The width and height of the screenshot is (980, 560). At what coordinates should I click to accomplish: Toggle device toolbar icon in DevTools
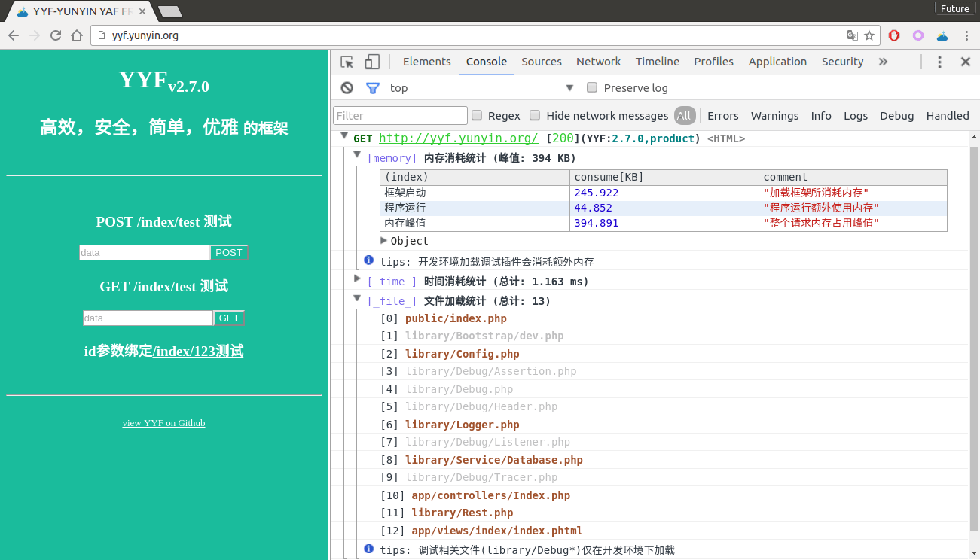tap(372, 62)
